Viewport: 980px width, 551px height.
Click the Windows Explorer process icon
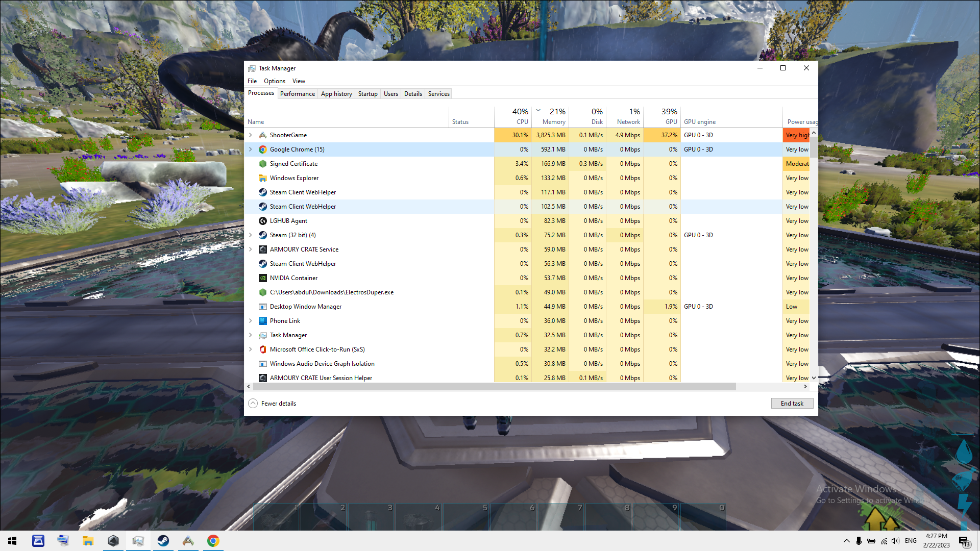click(262, 178)
